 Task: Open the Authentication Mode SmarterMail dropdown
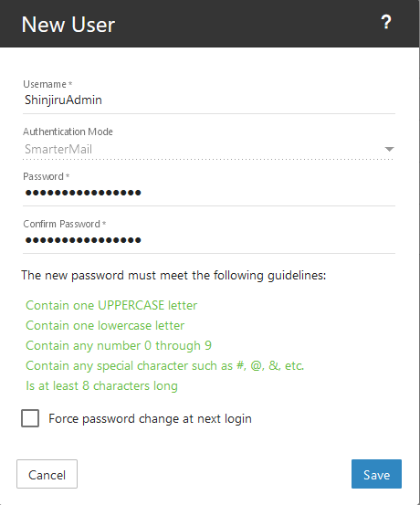tap(209, 150)
